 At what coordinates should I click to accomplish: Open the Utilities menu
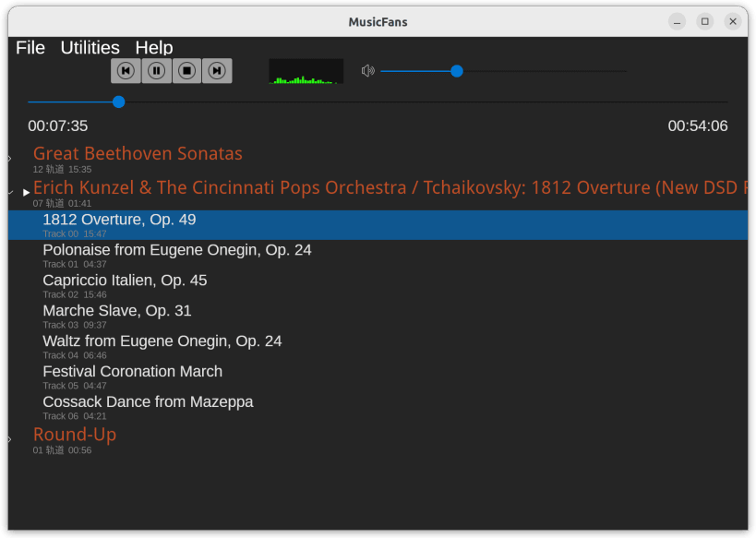pos(90,48)
